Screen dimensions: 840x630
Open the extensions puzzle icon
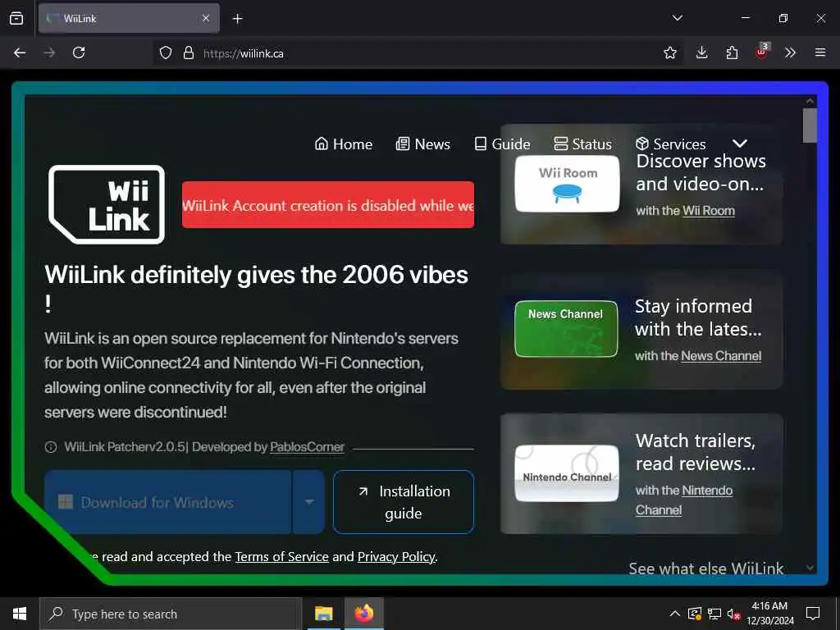pyautogui.click(x=732, y=52)
